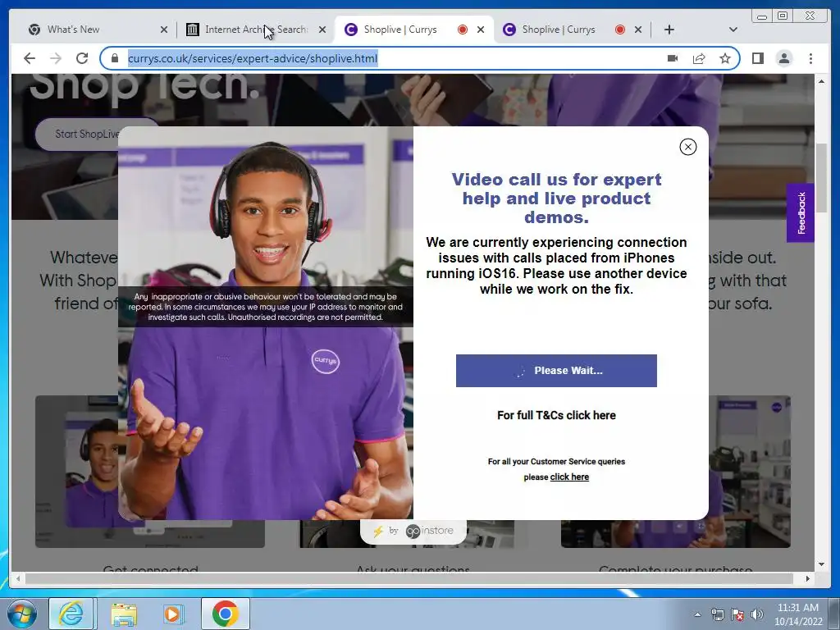Open the volume speaker tray icon
The width and height of the screenshot is (840, 630).
(757, 614)
